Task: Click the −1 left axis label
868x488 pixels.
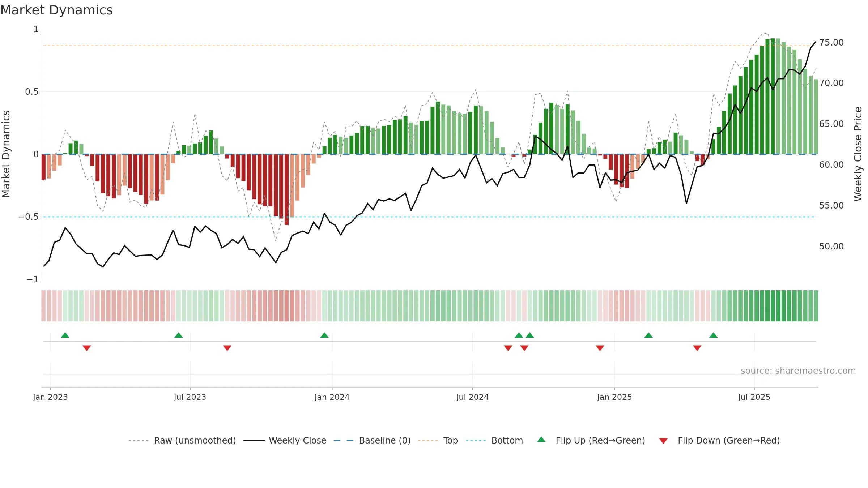Action: click(x=33, y=279)
